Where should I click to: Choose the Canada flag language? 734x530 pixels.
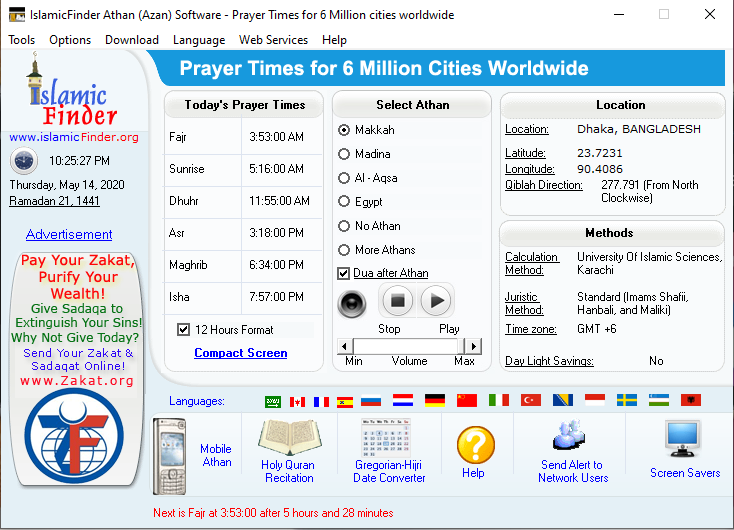tap(297, 401)
